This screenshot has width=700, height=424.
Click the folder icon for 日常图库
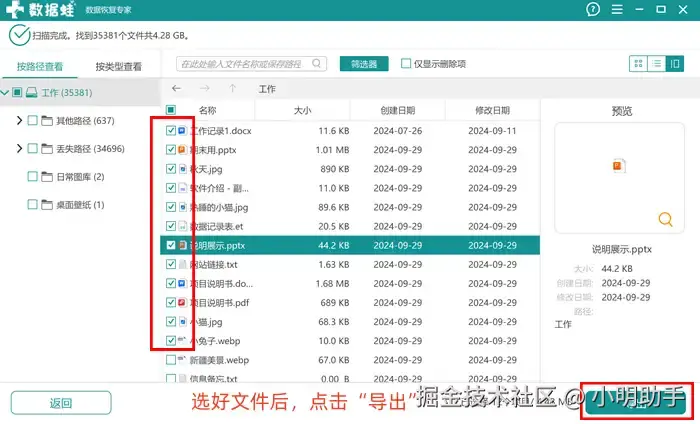tap(47, 177)
